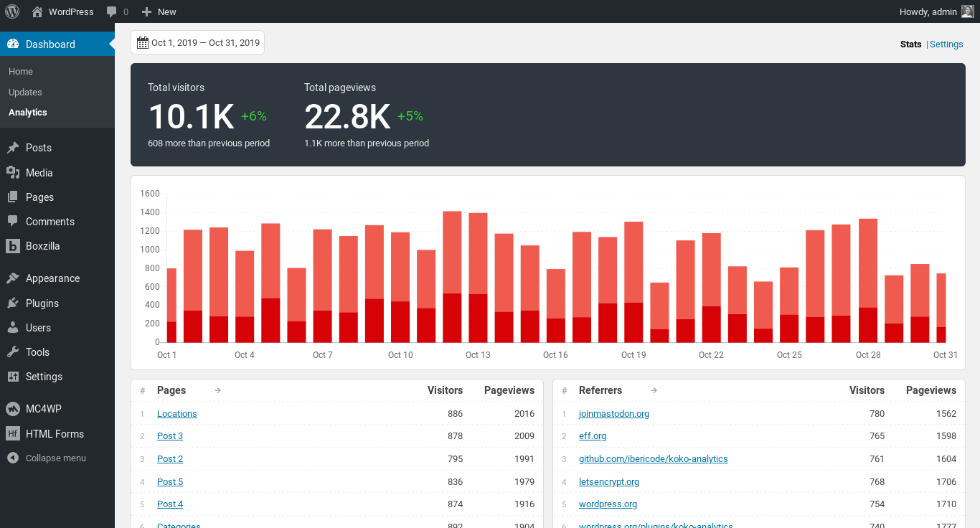Open the Appearance paintbrush icon
The height and width of the screenshot is (528, 980).
point(13,278)
